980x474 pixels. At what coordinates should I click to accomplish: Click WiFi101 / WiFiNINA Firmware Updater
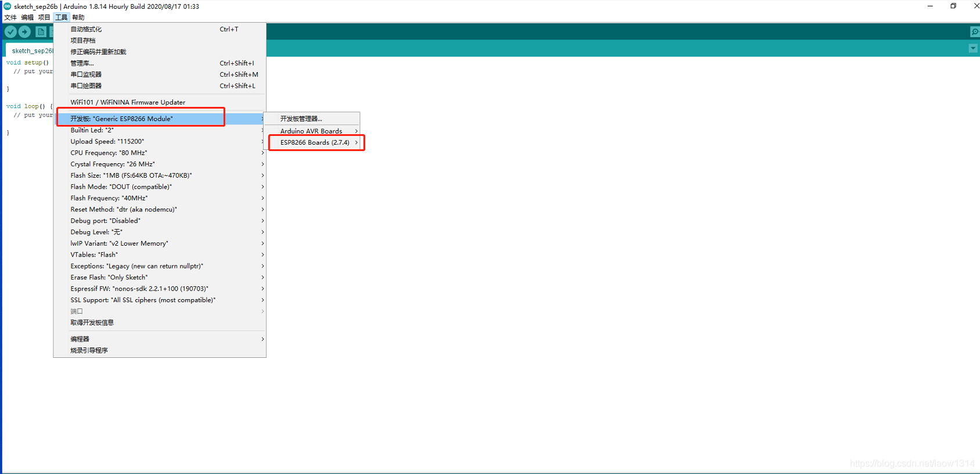(128, 103)
